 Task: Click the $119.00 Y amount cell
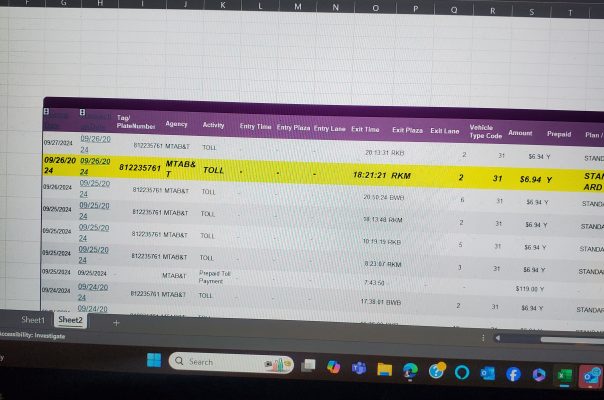[x=530, y=289]
